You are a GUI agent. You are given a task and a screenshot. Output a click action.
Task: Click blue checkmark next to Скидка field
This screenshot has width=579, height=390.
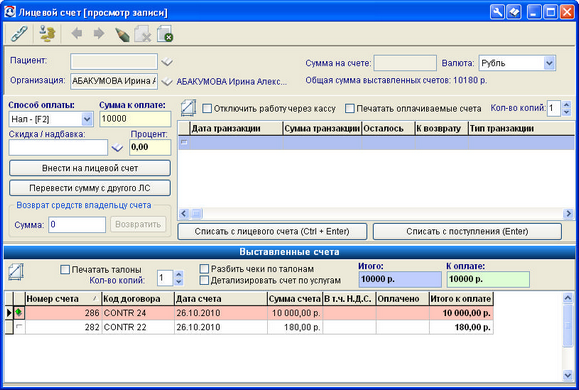(x=117, y=148)
